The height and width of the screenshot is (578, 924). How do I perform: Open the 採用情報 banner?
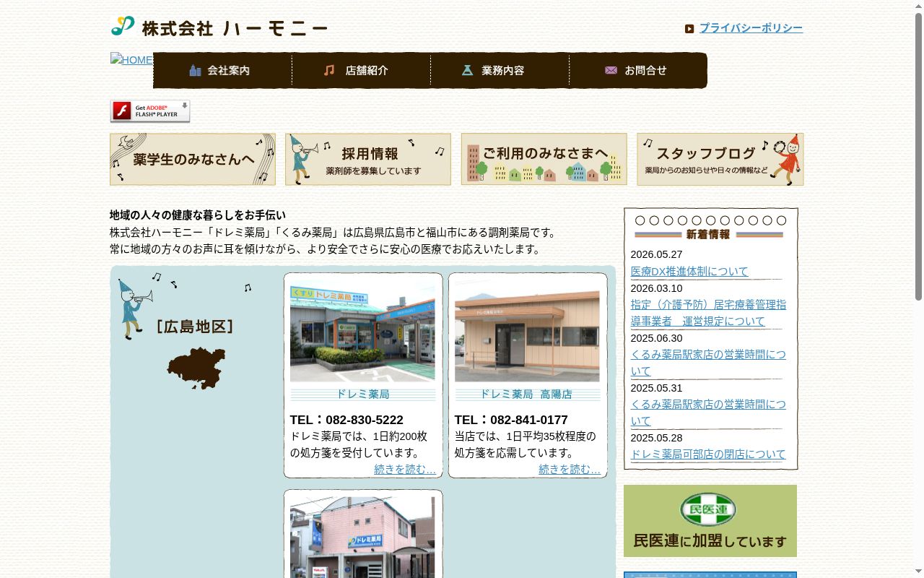[x=368, y=159]
